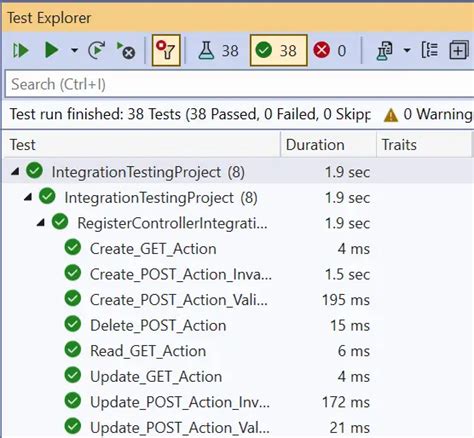
Task: Click the passed icon of Read_GET_Action
Action: click(73, 350)
